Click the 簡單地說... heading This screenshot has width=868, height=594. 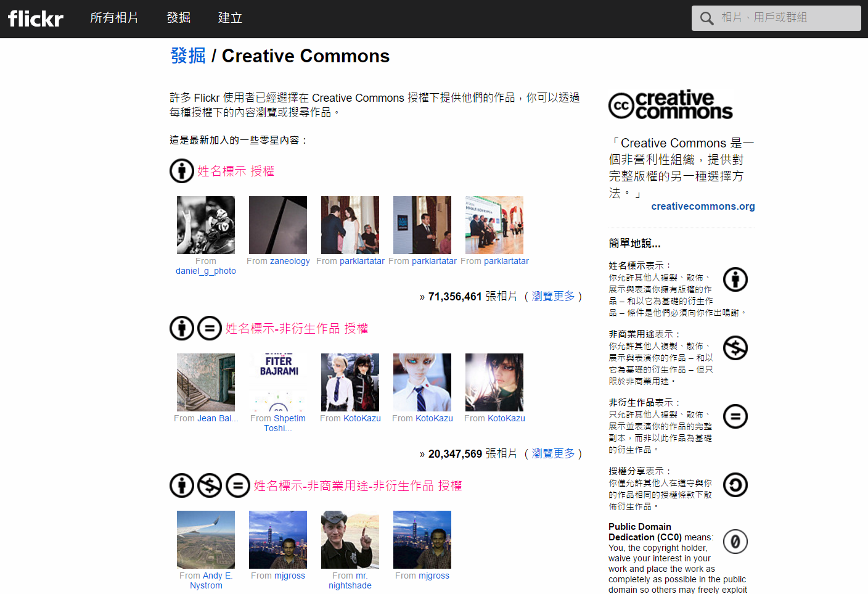point(634,244)
